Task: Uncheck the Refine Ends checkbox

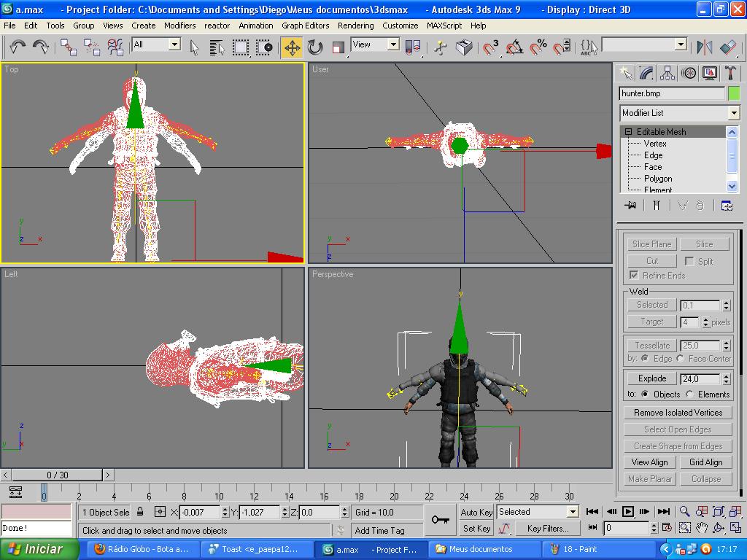Action: (634, 275)
